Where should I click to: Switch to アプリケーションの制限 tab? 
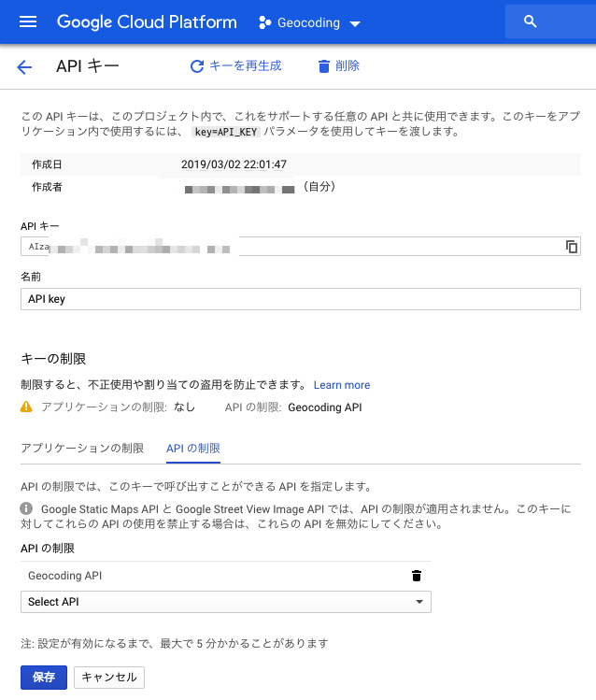click(82, 449)
